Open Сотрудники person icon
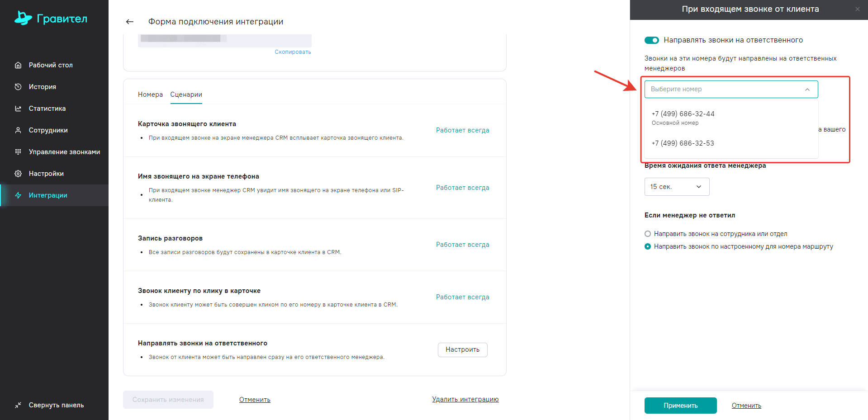Image resolution: width=868 pixels, height=420 pixels. point(18,130)
